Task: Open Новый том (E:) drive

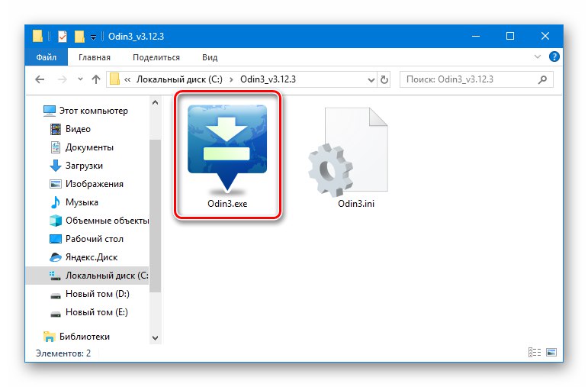Action: pyautogui.click(x=89, y=312)
